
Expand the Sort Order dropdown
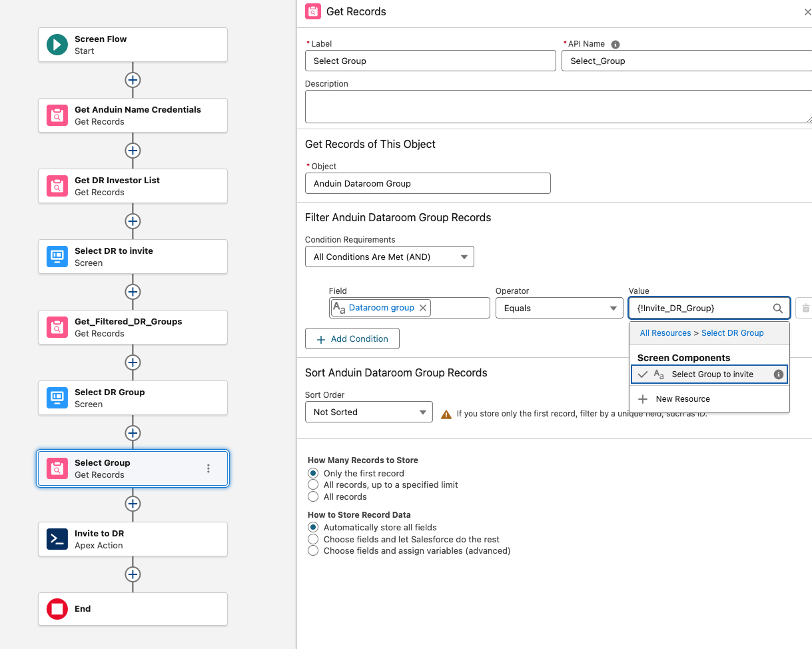point(368,412)
